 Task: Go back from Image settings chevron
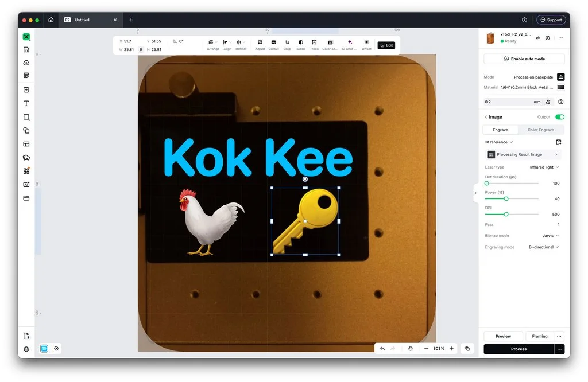click(x=486, y=117)
